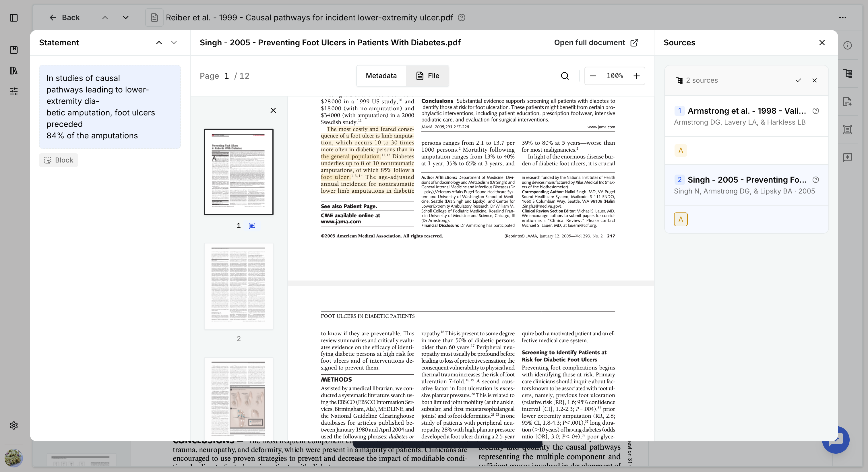Click the Conclusions paragraph heading

click(437, 101)
